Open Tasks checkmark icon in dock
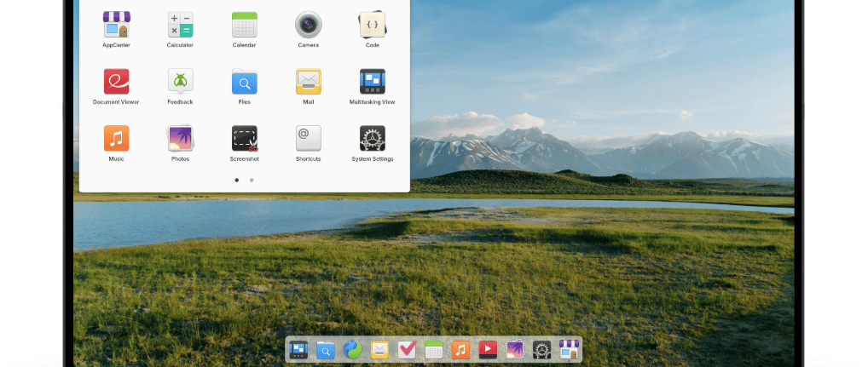The image size is (868, 367). (x=407, y=349)
